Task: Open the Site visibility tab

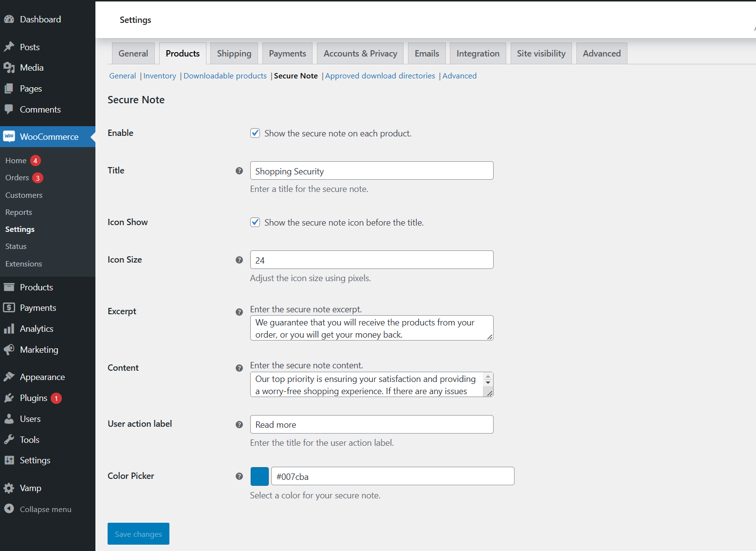Action: [x=541, y=54]
